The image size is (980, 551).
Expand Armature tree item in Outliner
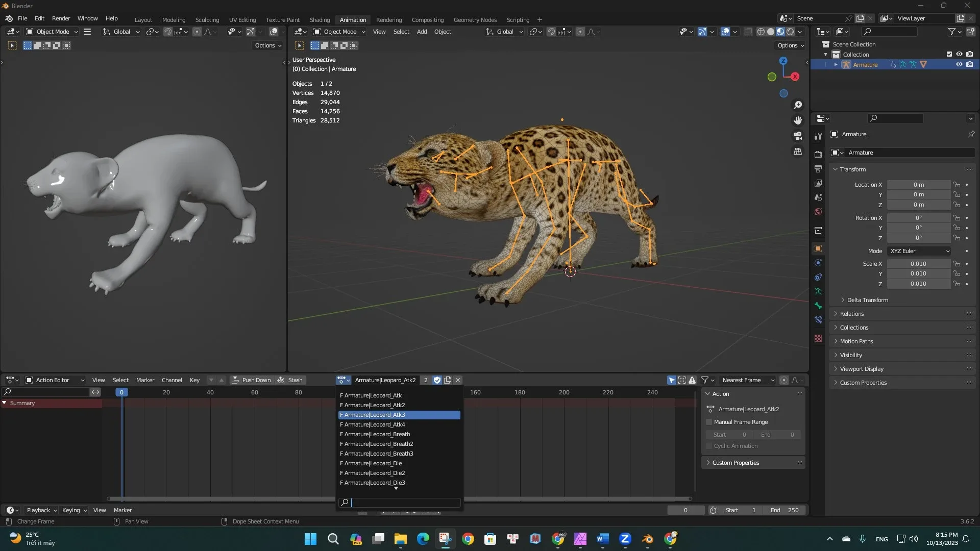(836, 64)
